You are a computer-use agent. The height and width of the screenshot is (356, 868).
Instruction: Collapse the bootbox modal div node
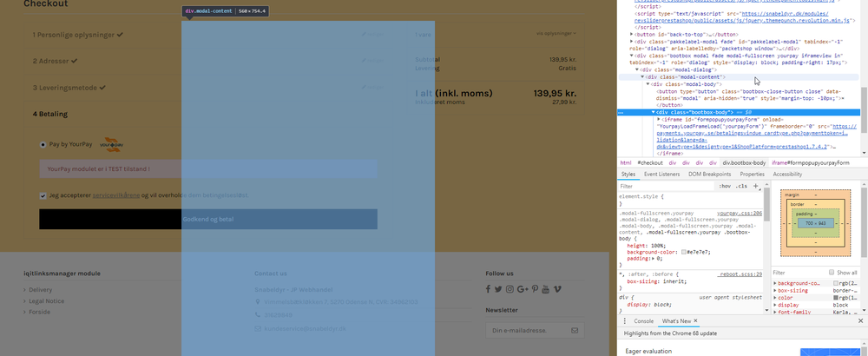tap(632, 56)
